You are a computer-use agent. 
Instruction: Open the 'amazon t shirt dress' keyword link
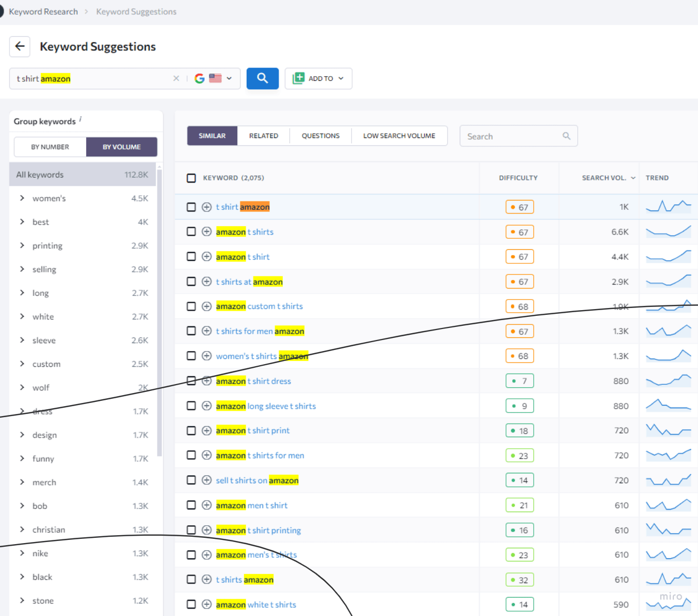click(253, 381)
